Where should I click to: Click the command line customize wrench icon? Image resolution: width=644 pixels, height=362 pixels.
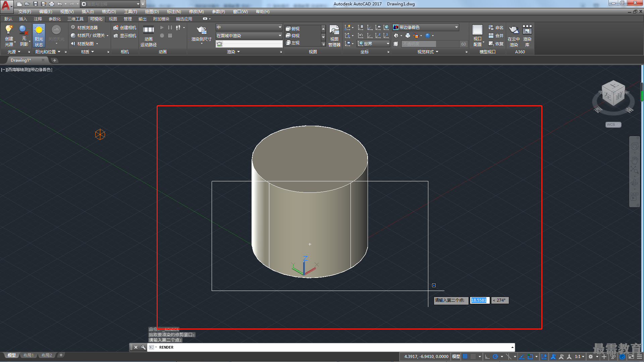click(143, 347)
